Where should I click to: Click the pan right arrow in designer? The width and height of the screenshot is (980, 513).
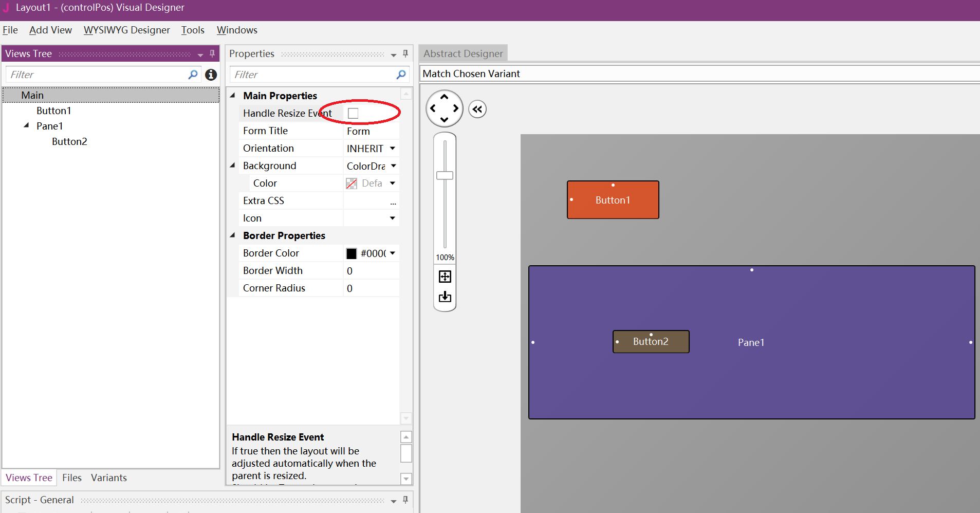456,108
